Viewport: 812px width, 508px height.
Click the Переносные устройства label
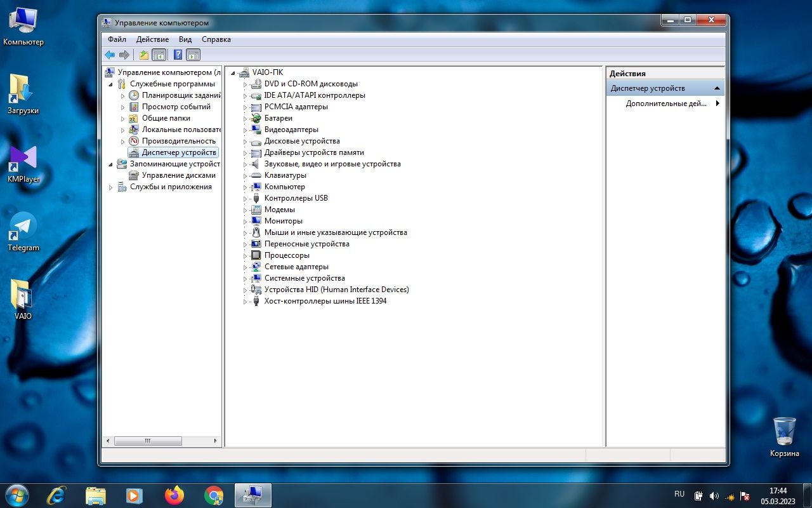point(307,244)
